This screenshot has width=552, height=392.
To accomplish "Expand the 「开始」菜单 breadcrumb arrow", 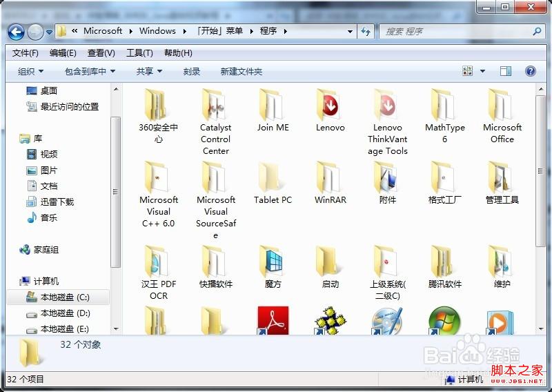I will pyautogui.click(x=251, y=31).
